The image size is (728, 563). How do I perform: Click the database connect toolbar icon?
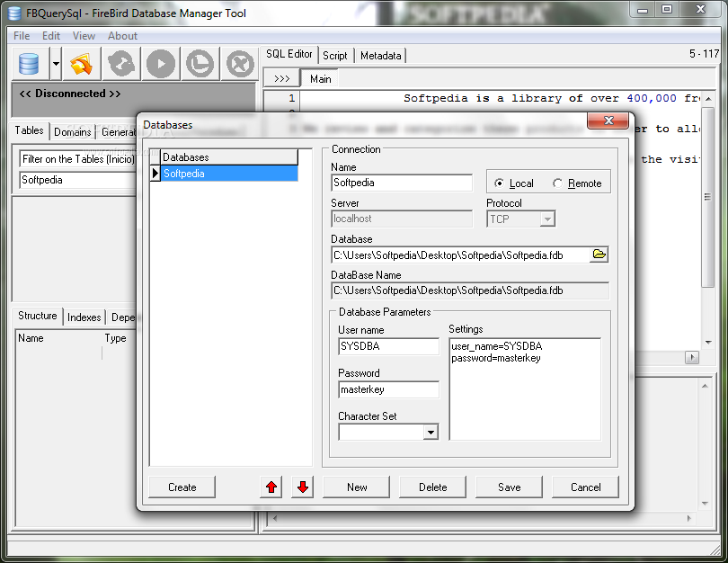pos(29,64)
